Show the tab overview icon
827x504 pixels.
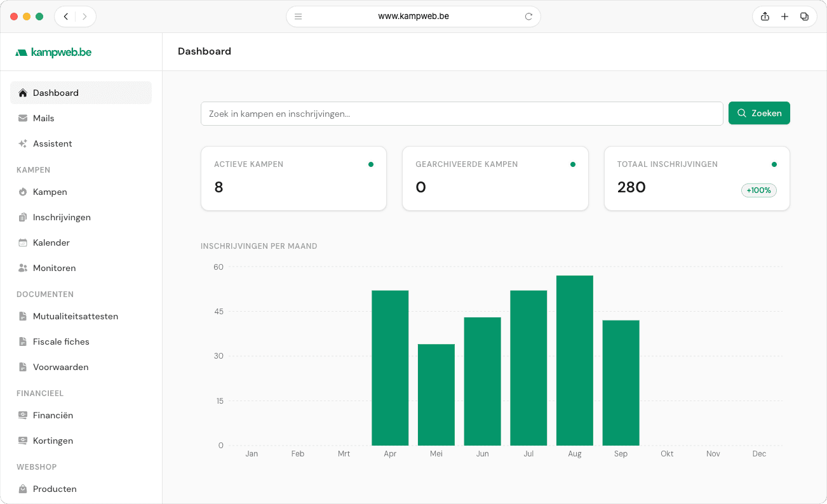(x=804, y=17)
